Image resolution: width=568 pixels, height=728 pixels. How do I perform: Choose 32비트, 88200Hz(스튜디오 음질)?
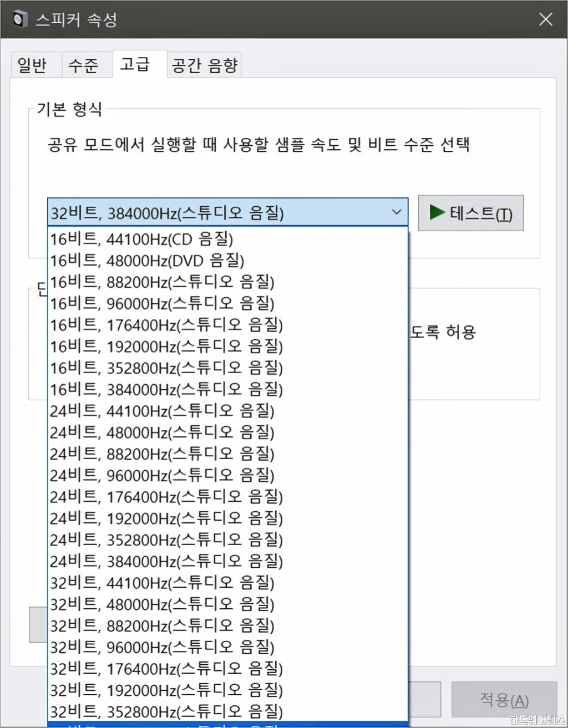pos(228,626)
